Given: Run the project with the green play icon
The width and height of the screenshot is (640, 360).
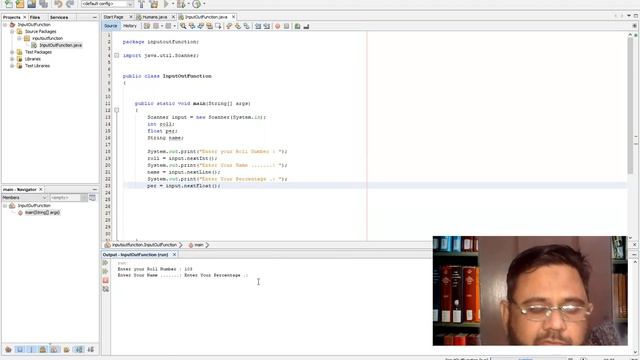Looking at the screenshot, I should point(166,4).
